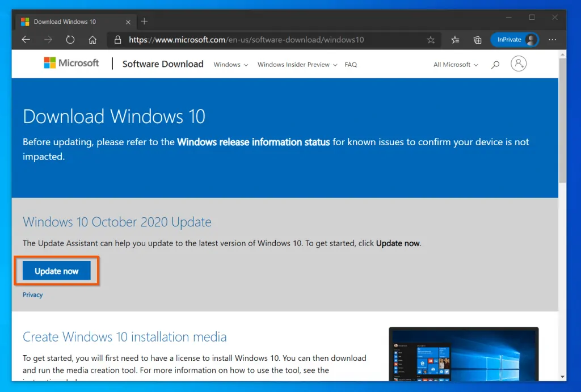Add this page to favorites with the star icon
This screenshot has width=581, height=392.
point(431,40)
